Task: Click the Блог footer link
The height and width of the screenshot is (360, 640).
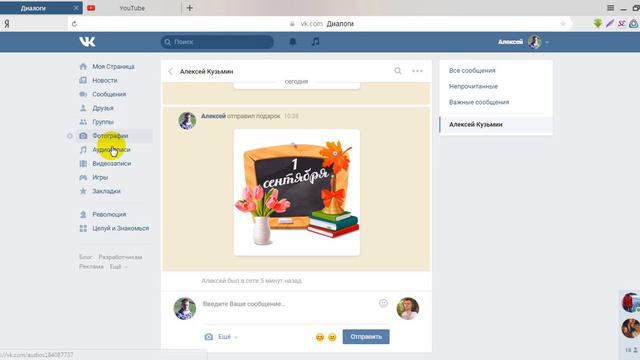Action: (86, 257)
